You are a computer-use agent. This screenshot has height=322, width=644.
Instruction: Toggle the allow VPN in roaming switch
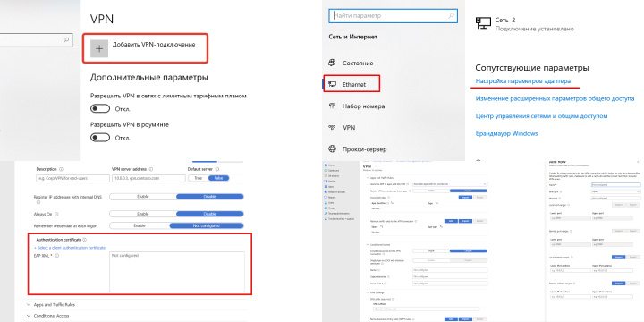click(x=100, y=137)
